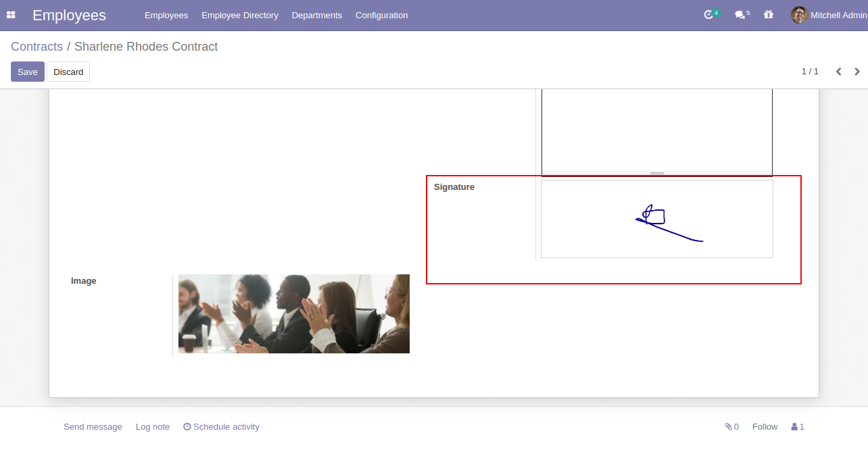Click the textarea resize handle
This screenshot has width=868, height=452.
click(657, 174)
